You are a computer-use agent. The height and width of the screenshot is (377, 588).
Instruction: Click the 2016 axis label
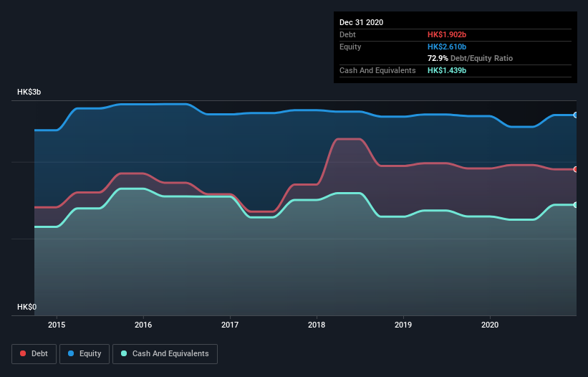pos(143,325)
